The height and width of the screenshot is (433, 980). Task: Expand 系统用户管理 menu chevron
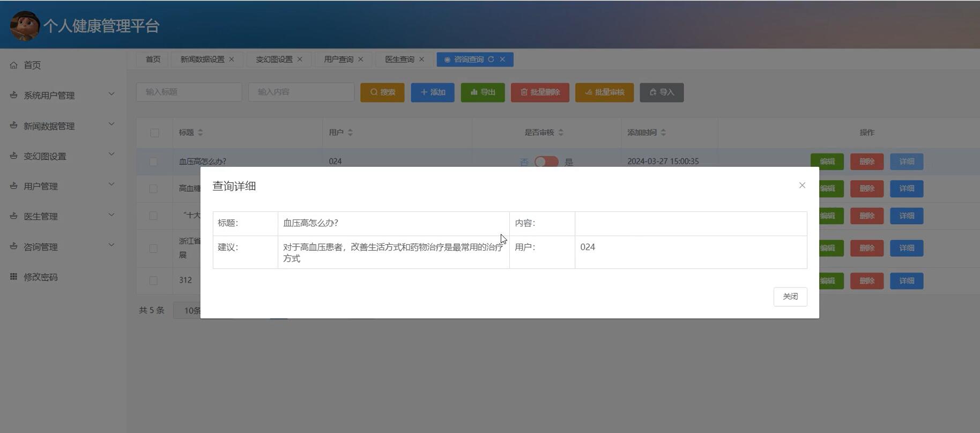(112, 94)
